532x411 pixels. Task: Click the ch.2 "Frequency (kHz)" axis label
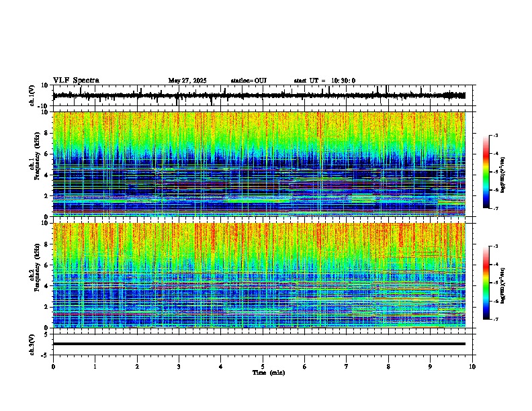pyautogui.click(x=38, y=267)
